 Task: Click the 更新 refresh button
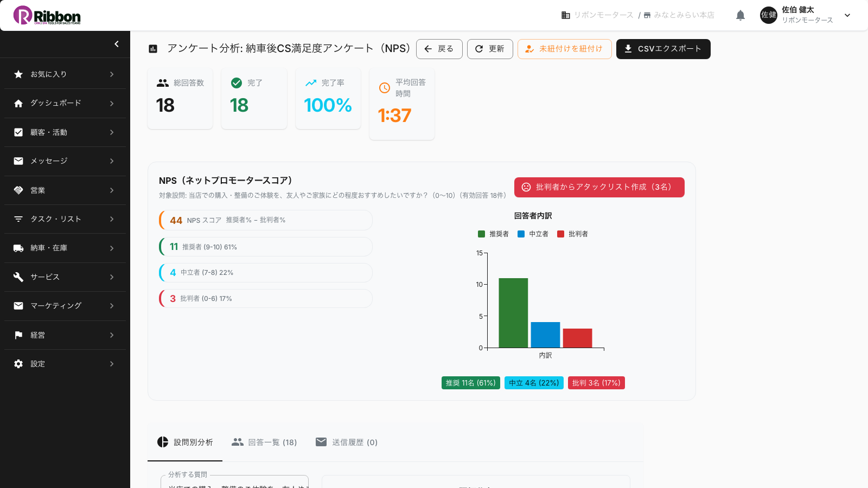click(x=490, y=49)
